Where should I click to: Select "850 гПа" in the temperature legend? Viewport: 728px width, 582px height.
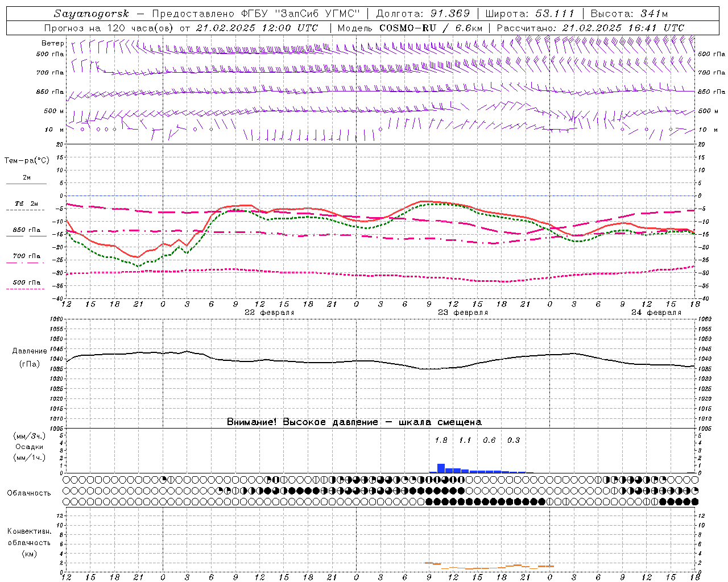(x=27, y=230)
